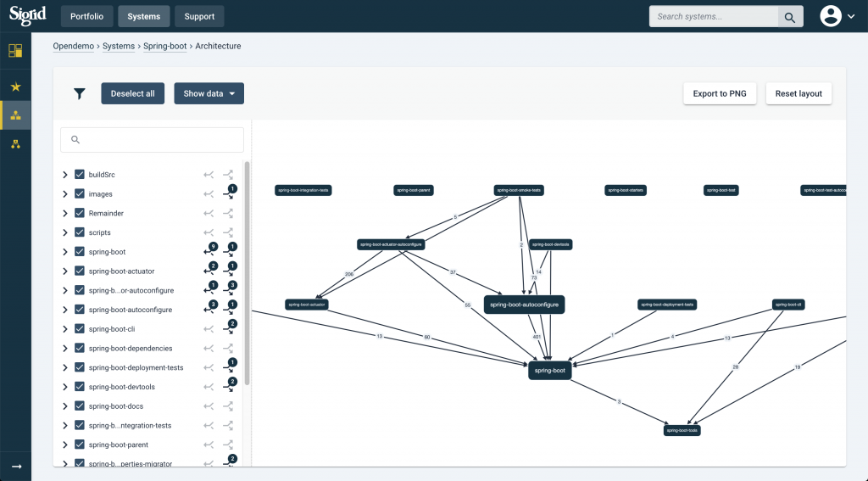This screenshot has width=868, height=481.
Task: Expand the spring-boot-deployment-tests tree node
Action: click(x=64, y=367)
